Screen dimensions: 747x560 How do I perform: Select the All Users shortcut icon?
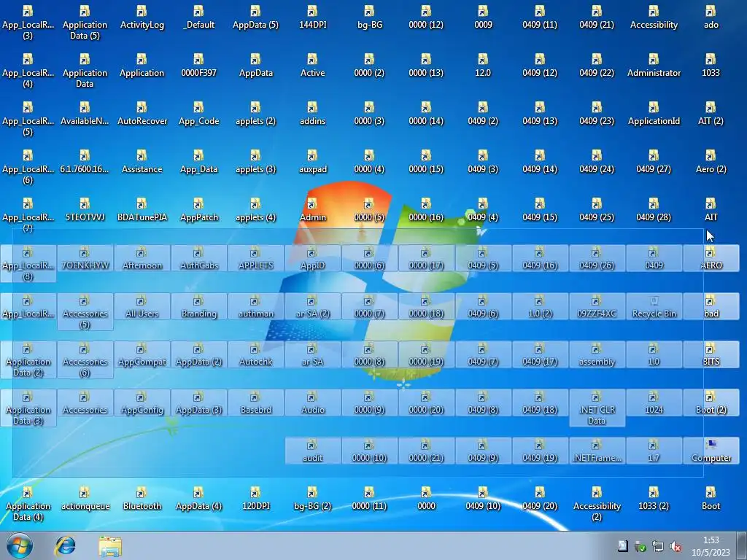pyautogui.click(x=142, y=307)
